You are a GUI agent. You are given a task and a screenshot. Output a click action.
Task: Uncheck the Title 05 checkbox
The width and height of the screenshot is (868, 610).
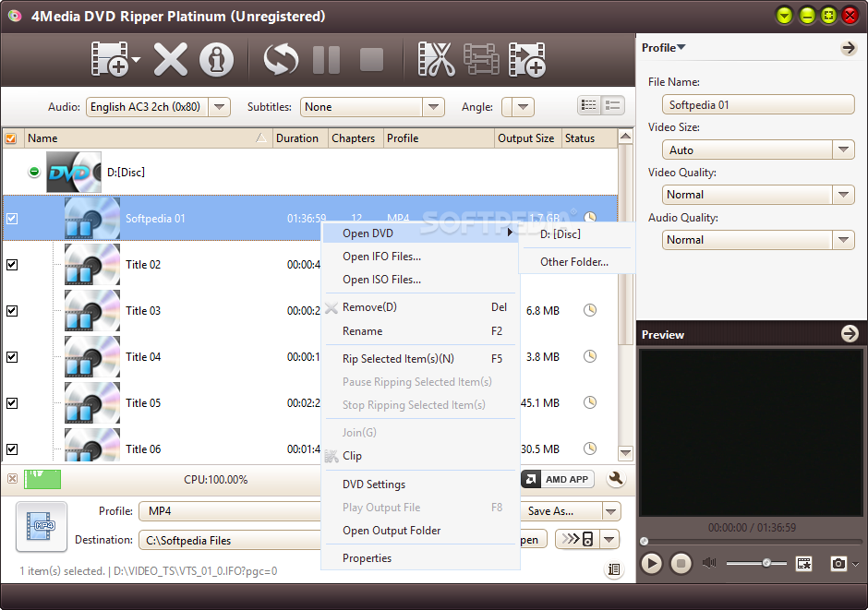pos(12,403)
